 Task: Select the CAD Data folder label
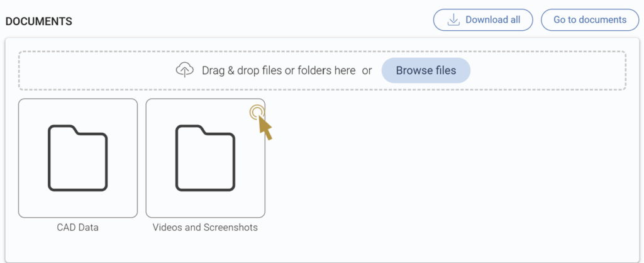coord(77,227)
